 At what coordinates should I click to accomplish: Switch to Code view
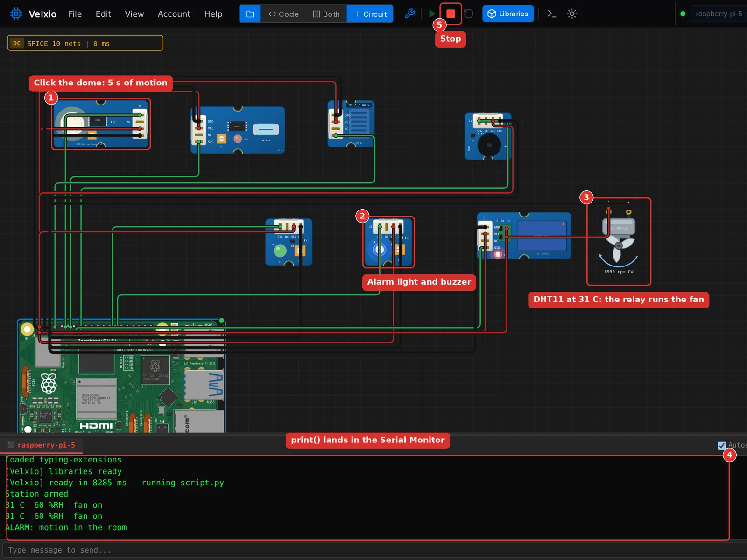pyautogui.click(x=283, y=14)
